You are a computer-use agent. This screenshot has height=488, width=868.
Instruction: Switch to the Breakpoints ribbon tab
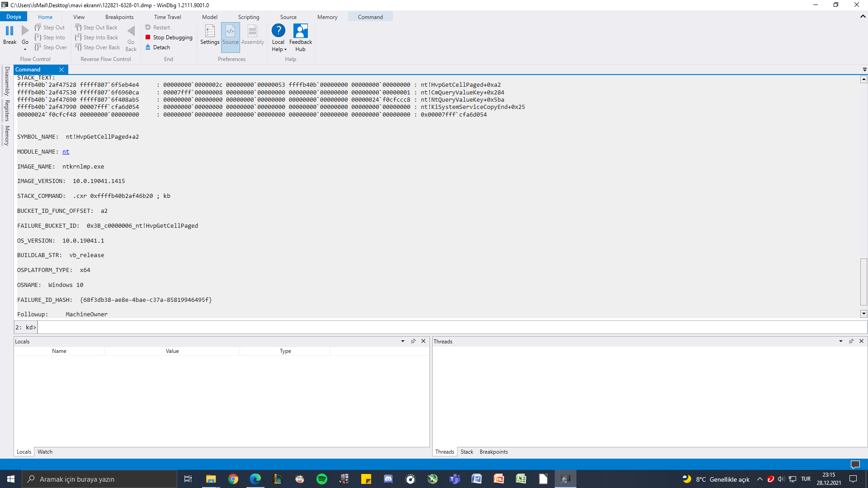119,17
